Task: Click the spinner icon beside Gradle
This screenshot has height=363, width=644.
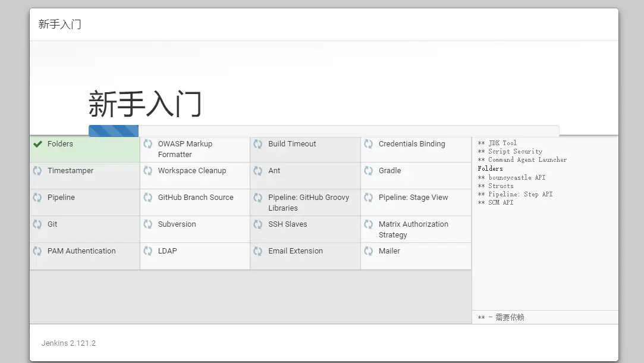Action: point(369,171)
